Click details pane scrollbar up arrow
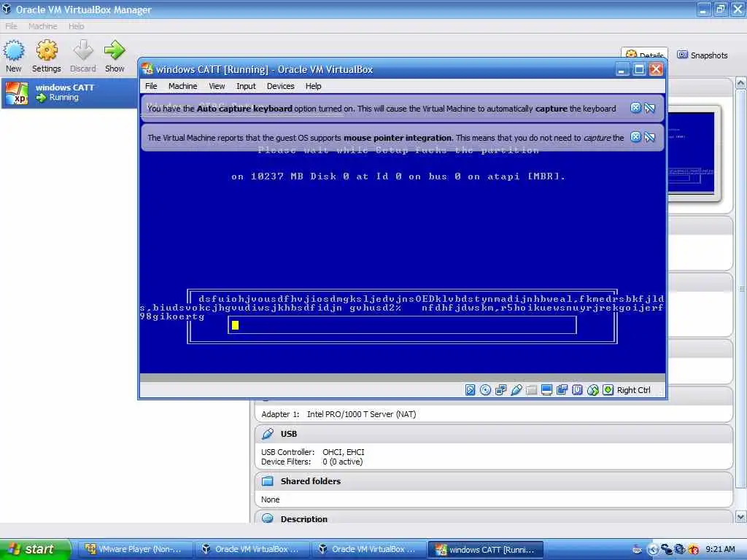 tap(741, 84)
